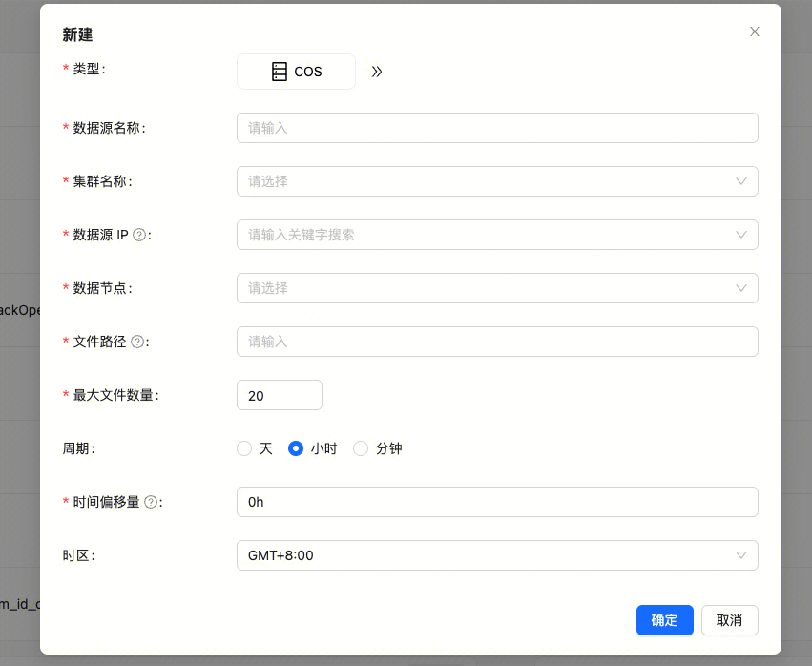Click the double-chevron to show more types
This screenshot has width=812, height=666.
coord(377,72)
